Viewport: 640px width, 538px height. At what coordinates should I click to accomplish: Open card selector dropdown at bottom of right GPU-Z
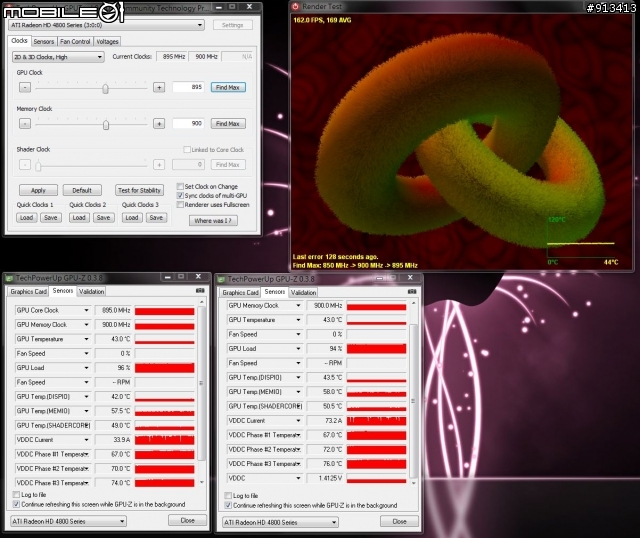[280, 522]
